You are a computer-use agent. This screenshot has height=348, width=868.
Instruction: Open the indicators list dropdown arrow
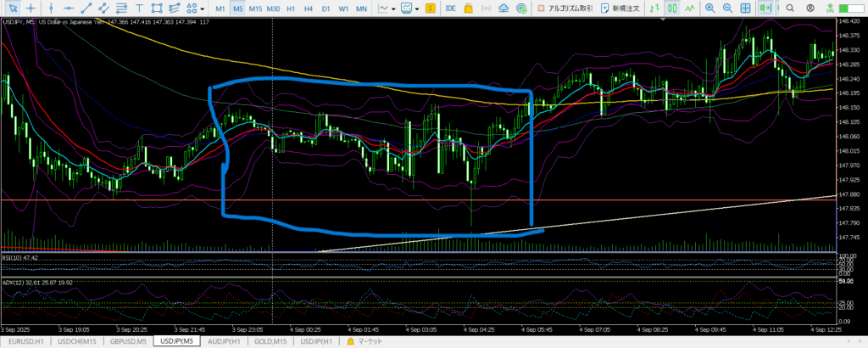click(x=394, y=8)
